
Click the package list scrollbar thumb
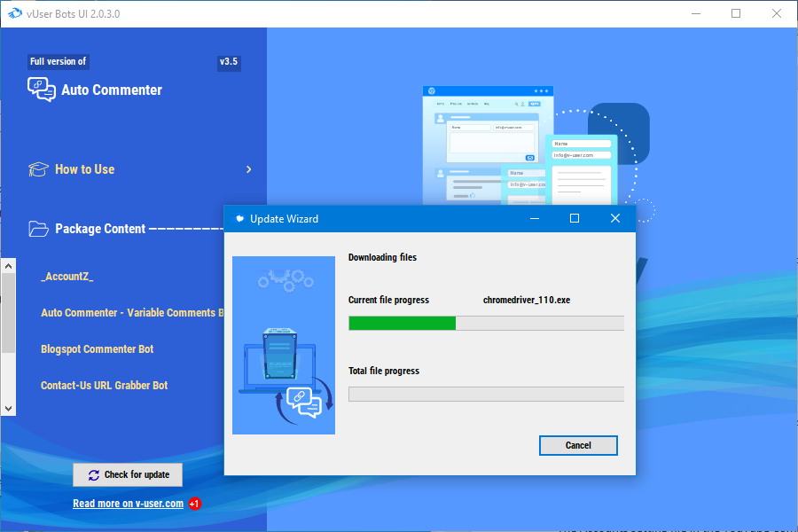coord(8,313)
